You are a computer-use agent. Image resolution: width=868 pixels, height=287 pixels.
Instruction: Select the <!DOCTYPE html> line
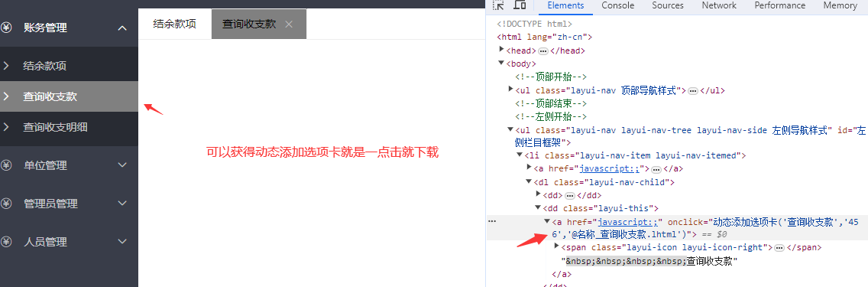coord(534,24)
